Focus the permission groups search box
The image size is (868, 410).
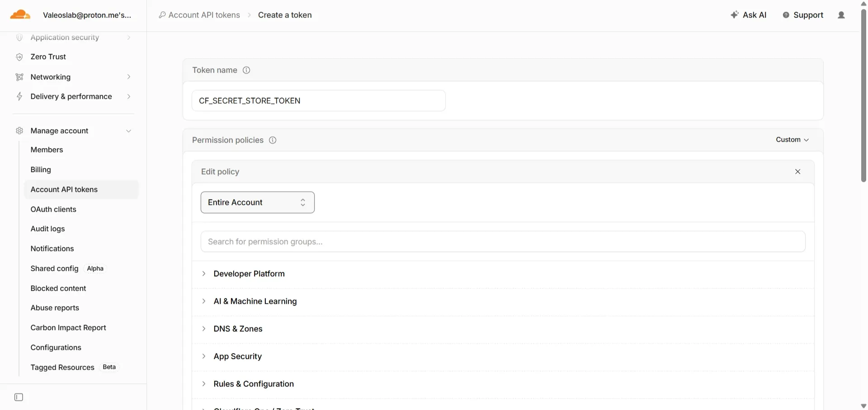click(503, 242)
